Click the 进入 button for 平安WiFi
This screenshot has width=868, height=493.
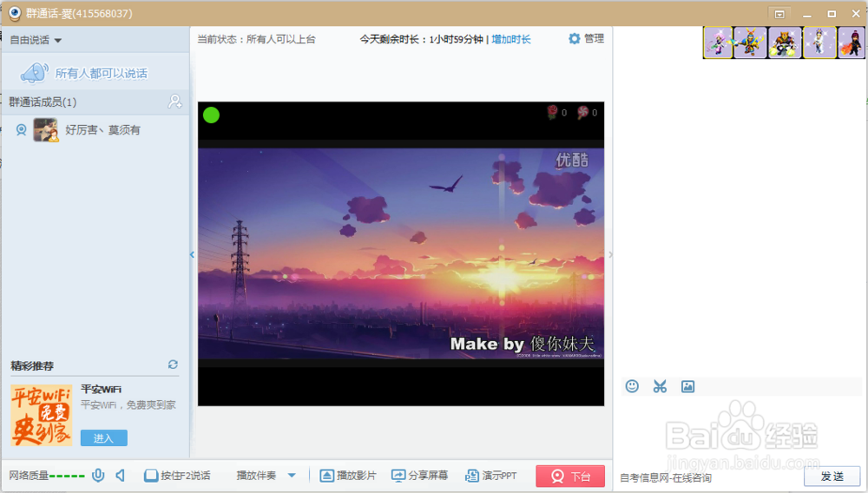coord(103,437)
